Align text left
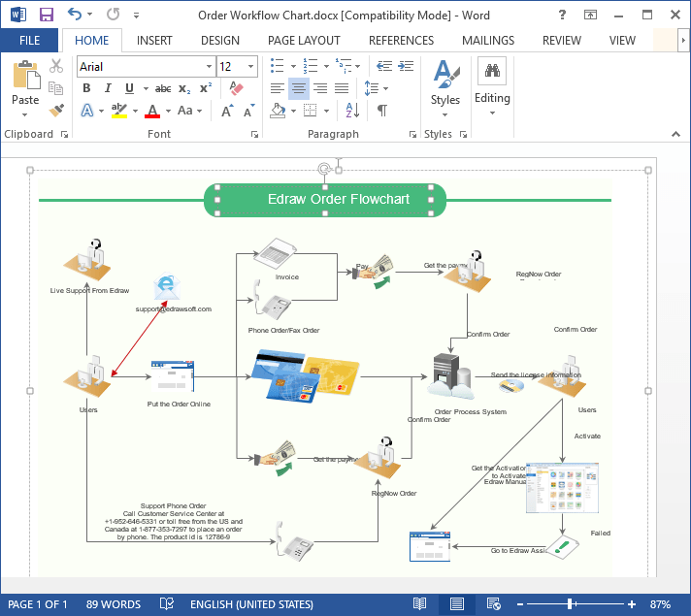The height and width of the screenshot is (616, 691). (x=278, y=88)
